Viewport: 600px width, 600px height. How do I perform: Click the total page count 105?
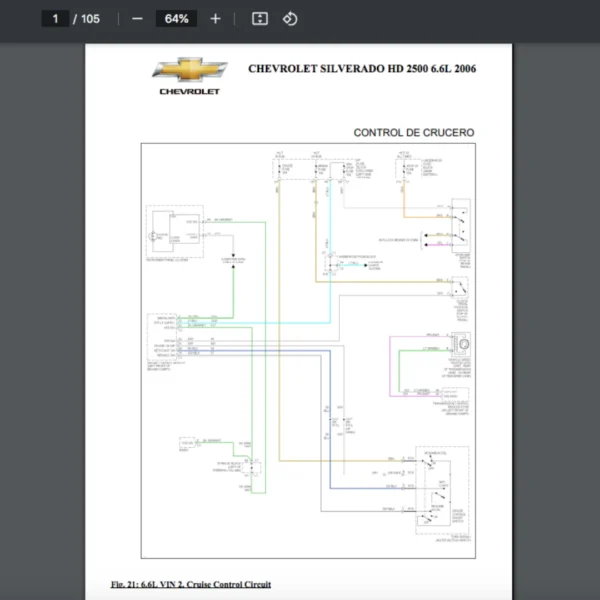click(90, 19)
